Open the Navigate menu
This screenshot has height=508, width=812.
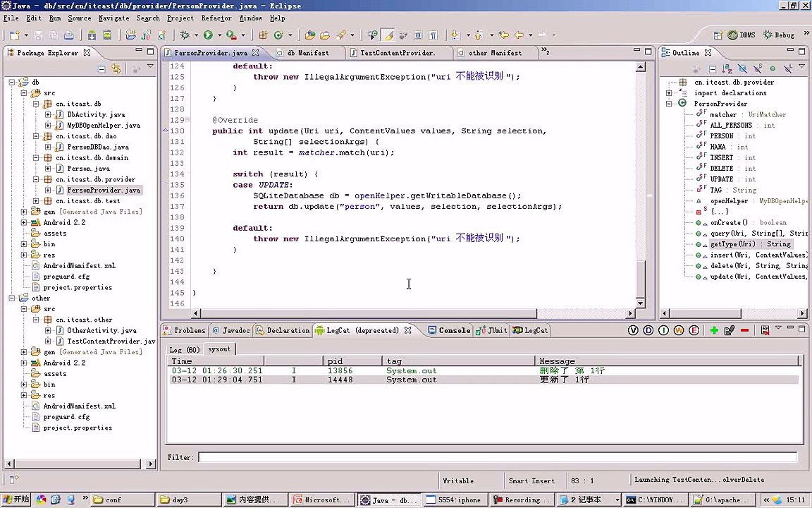114,18
